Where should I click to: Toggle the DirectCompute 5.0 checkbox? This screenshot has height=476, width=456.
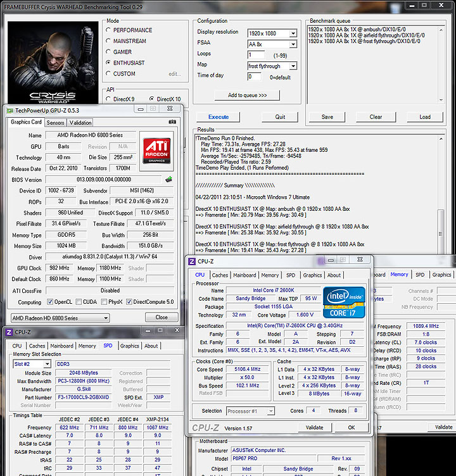[x=129, y=302]
